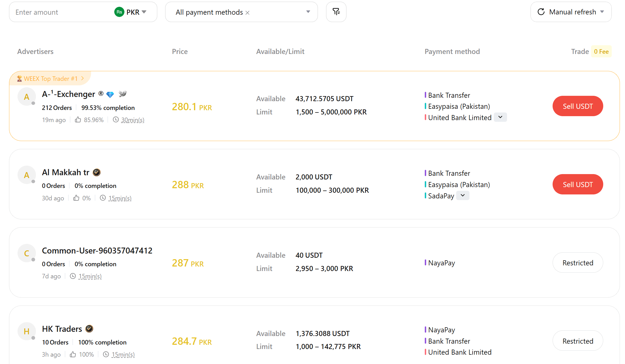
Task: Click 15min(s) in Al Makkah tr row
Action: [120, 198]
